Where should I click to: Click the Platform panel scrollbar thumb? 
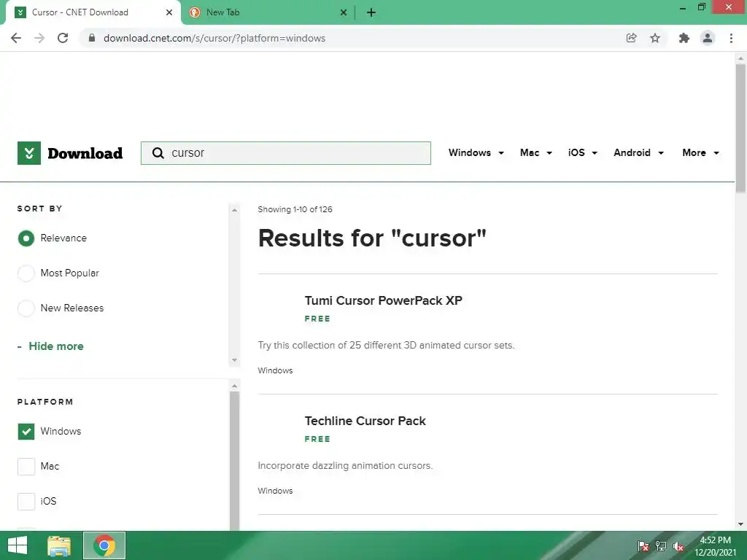click(234, 461)
